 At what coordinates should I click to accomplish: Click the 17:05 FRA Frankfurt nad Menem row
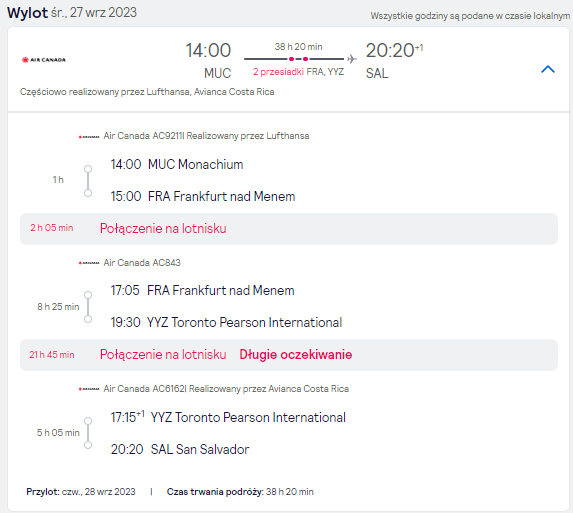[x=202, y=290]
